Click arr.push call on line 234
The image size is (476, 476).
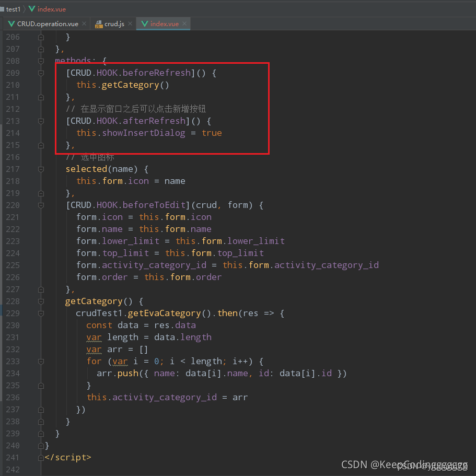click(118, 373)
